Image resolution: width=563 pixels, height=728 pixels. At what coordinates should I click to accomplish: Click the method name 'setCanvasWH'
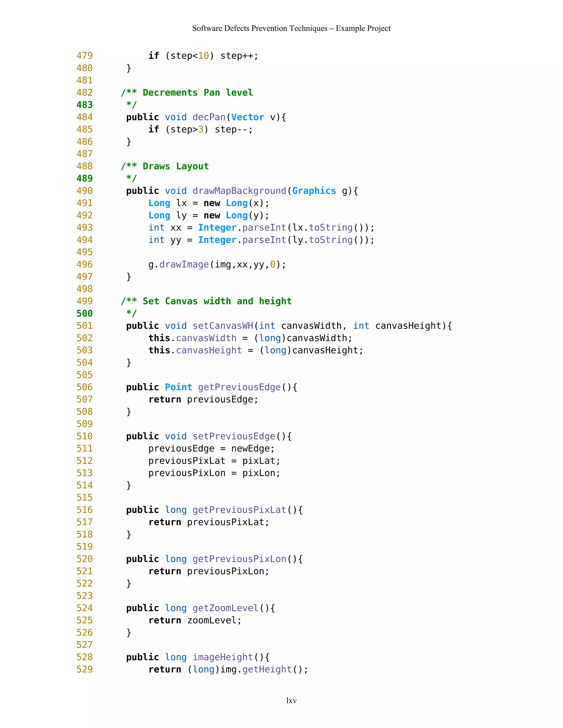[x=223, y=326]
